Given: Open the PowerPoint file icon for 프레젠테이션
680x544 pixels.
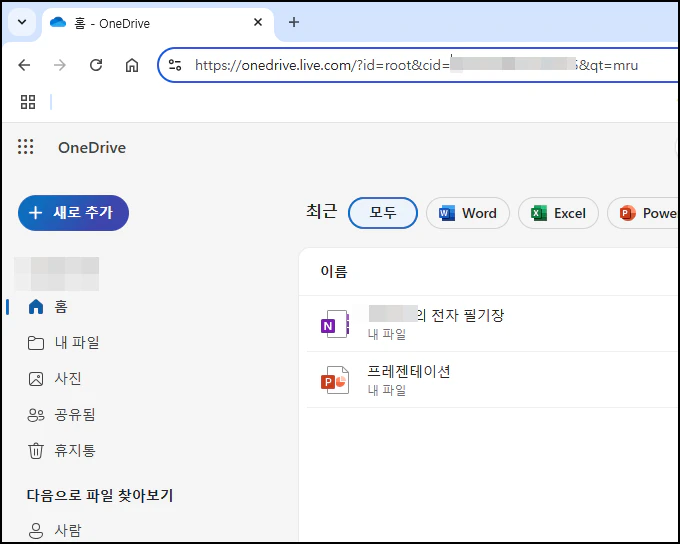Looking at the screenshot, I should (335, 380).
